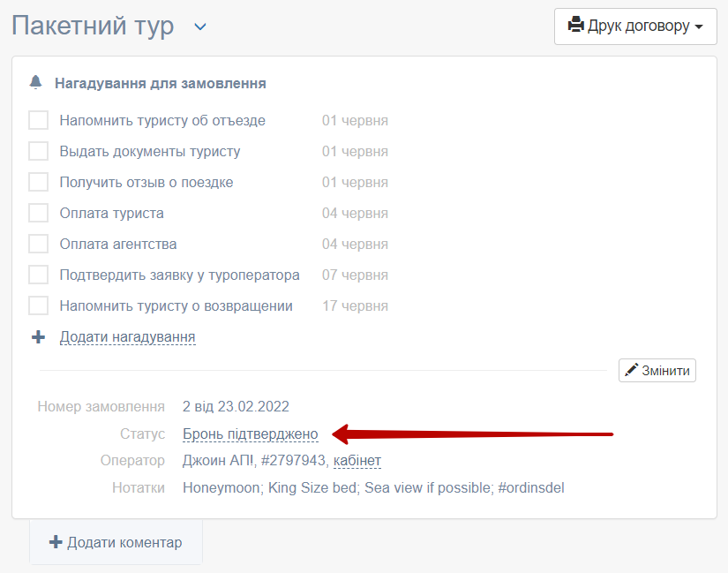Click the plus icon on Додати коментар
The height and width of the screenshot is (573, 728).
(56, 542)
